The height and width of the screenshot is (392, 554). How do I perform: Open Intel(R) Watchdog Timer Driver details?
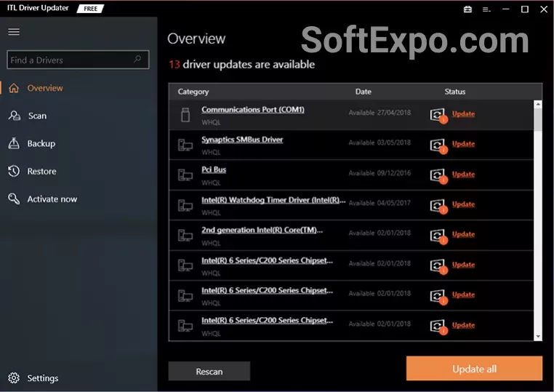click(273, 200)
